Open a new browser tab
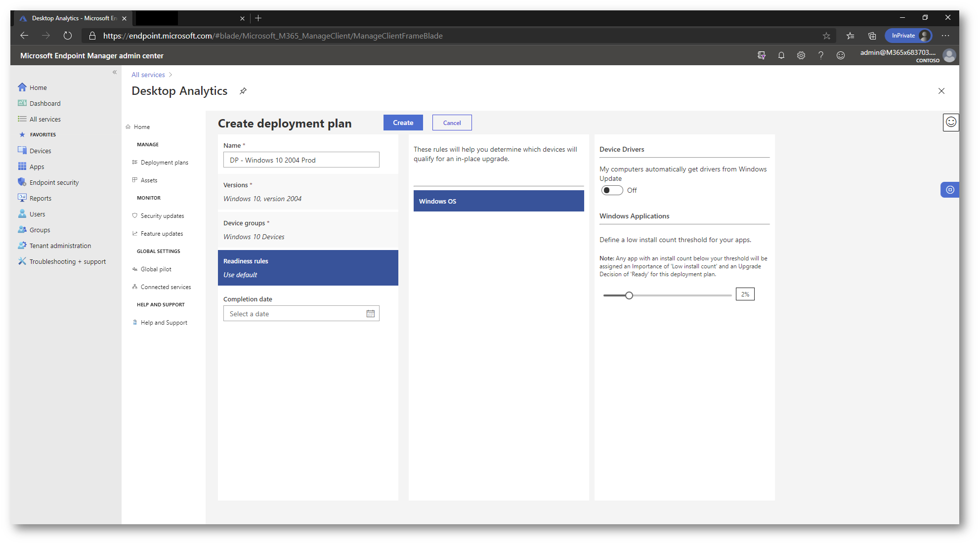 (258, 18)
